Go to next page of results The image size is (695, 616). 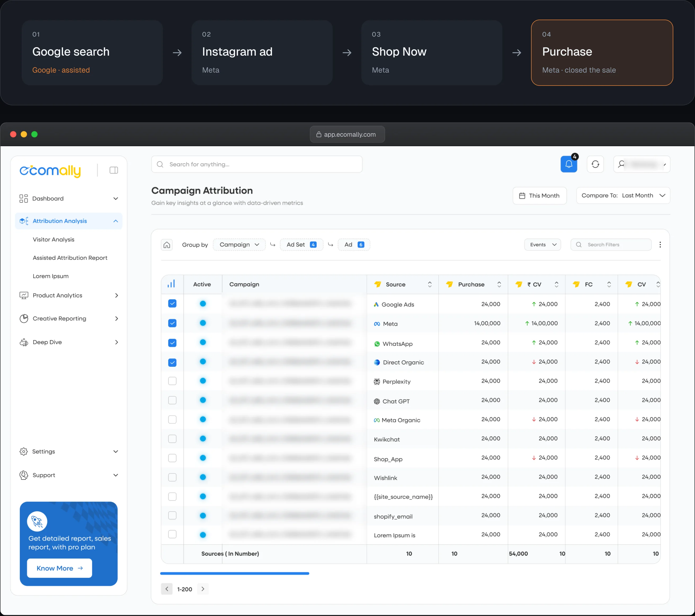coord(203,589)
